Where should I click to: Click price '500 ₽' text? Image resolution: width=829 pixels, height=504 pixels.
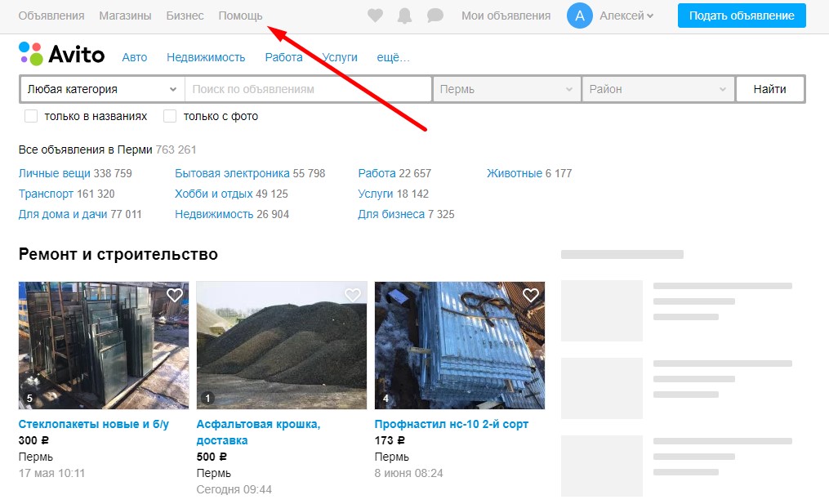point(212,457)
